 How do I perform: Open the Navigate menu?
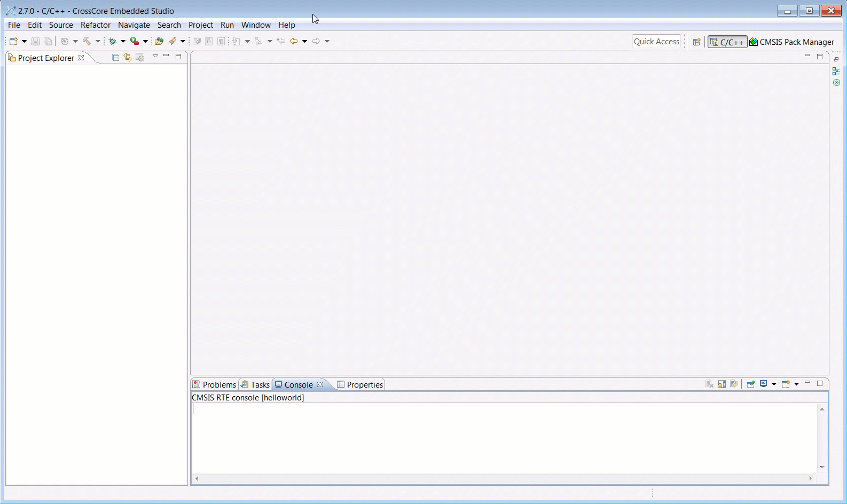point(134,25)
